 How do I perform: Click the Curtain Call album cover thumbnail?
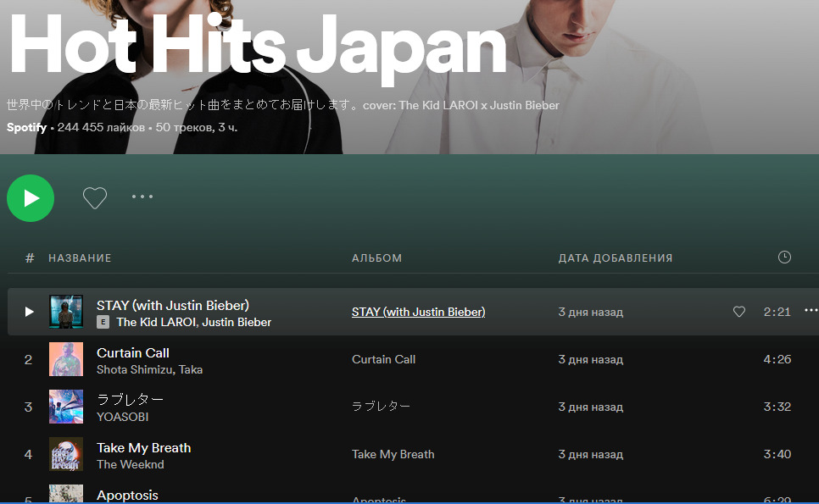66,359
